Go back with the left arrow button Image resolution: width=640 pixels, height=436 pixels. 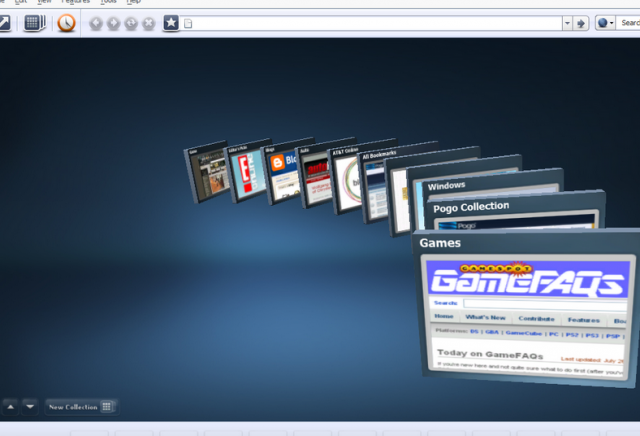coord(96,23)
